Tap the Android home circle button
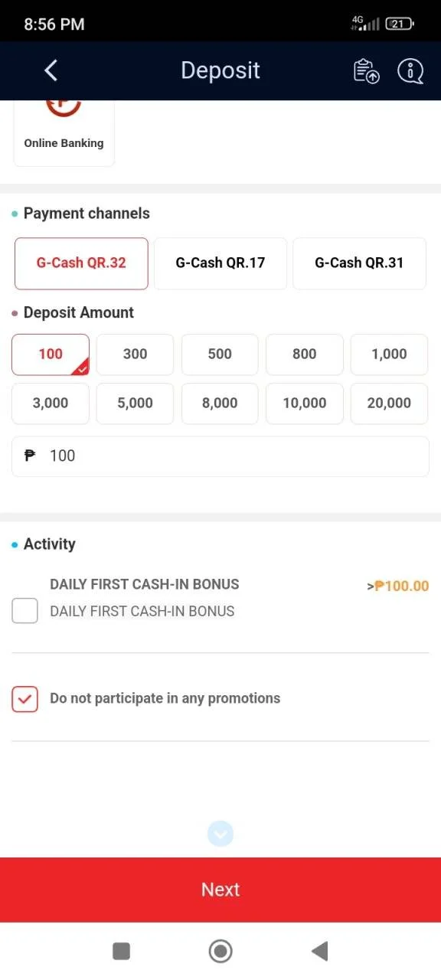The height and width of the screenshot is (980, 441). 220,951
